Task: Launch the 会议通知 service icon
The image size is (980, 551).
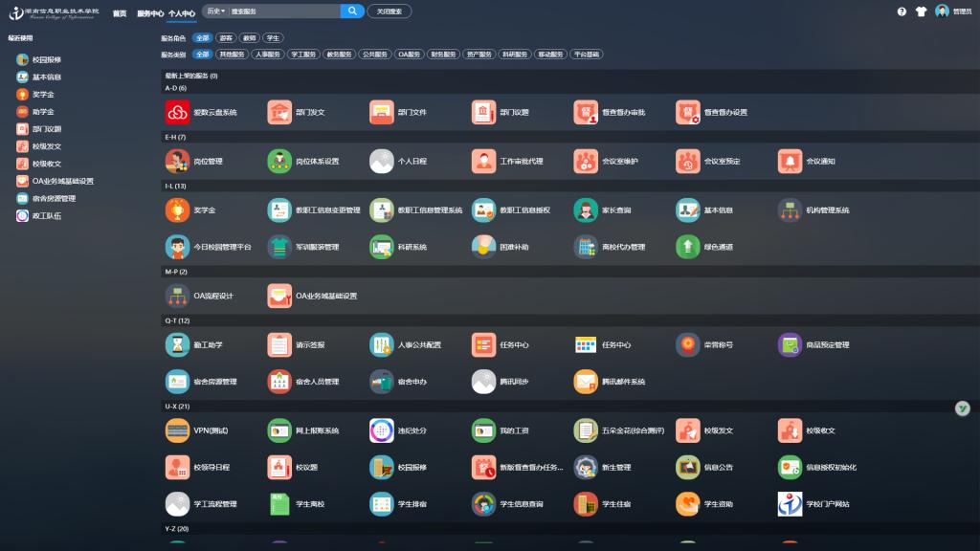Action: pyautogui.click(x=790, y=162)
